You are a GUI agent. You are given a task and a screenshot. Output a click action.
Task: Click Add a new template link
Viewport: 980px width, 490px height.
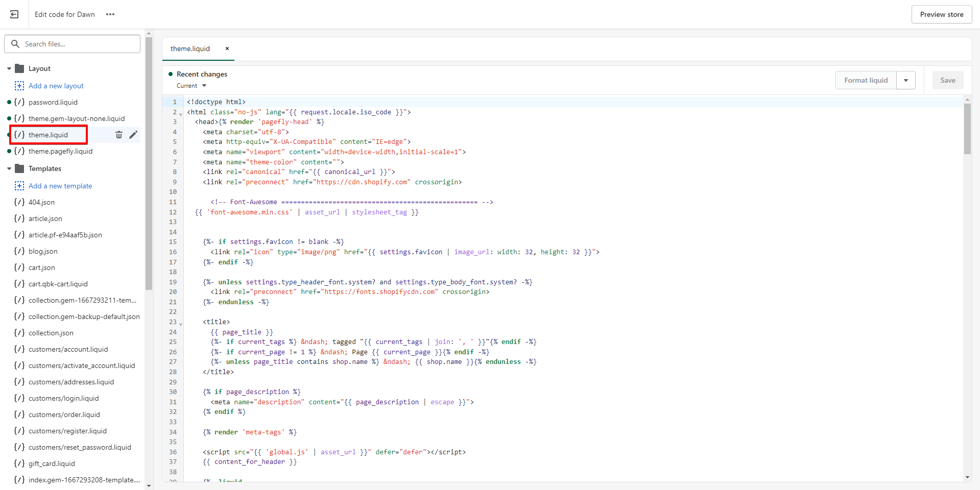(60, 186)
